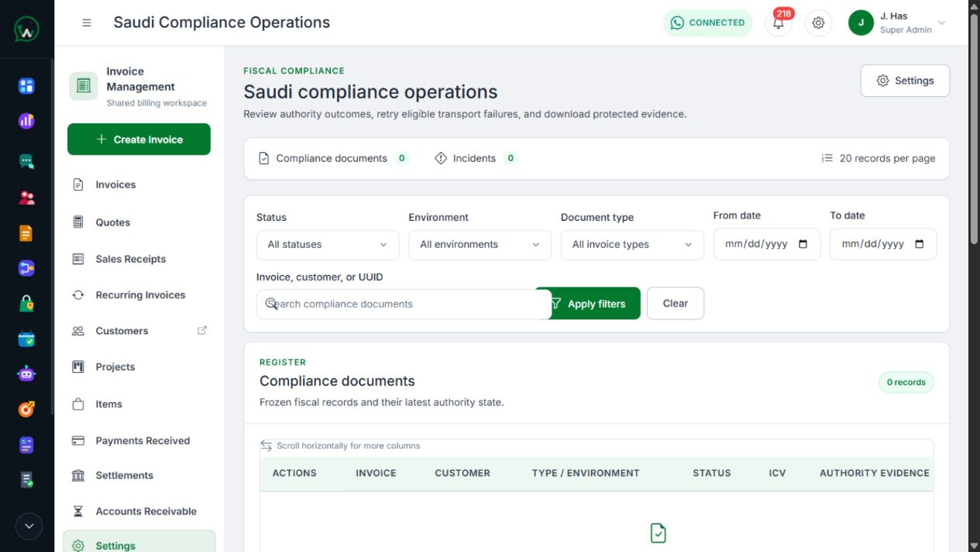980x552 pixels.
Task: Open Quotes in the sidebar
Action: 139,222
